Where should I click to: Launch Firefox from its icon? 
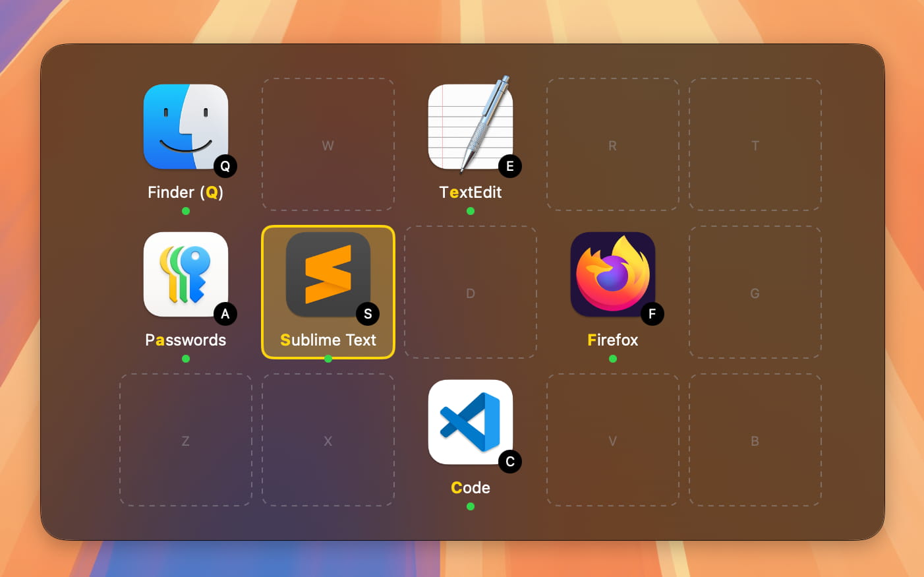click(x=612, y=274)
